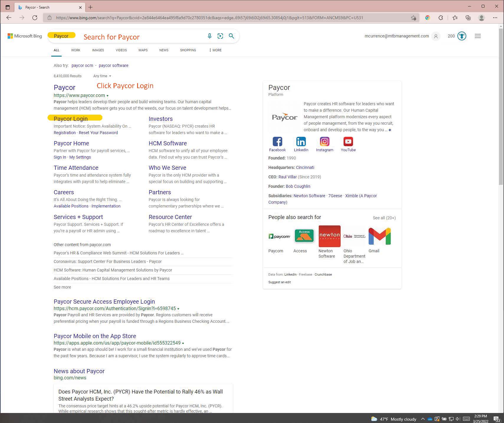Switch to the NEWS tab
Image resolution: width=504 pixels, height=423 pixels.
tap(164, 50)
